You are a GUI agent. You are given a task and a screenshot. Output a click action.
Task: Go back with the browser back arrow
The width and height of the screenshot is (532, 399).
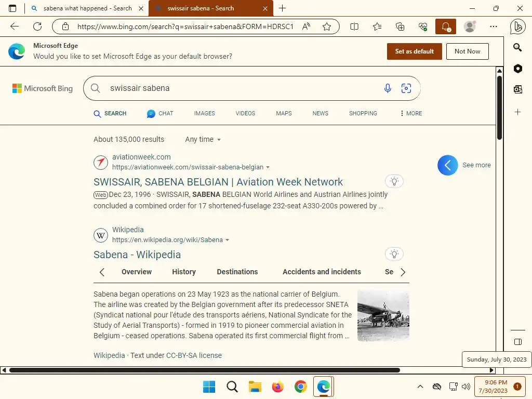pyautogui.click(x=14, y=26)
